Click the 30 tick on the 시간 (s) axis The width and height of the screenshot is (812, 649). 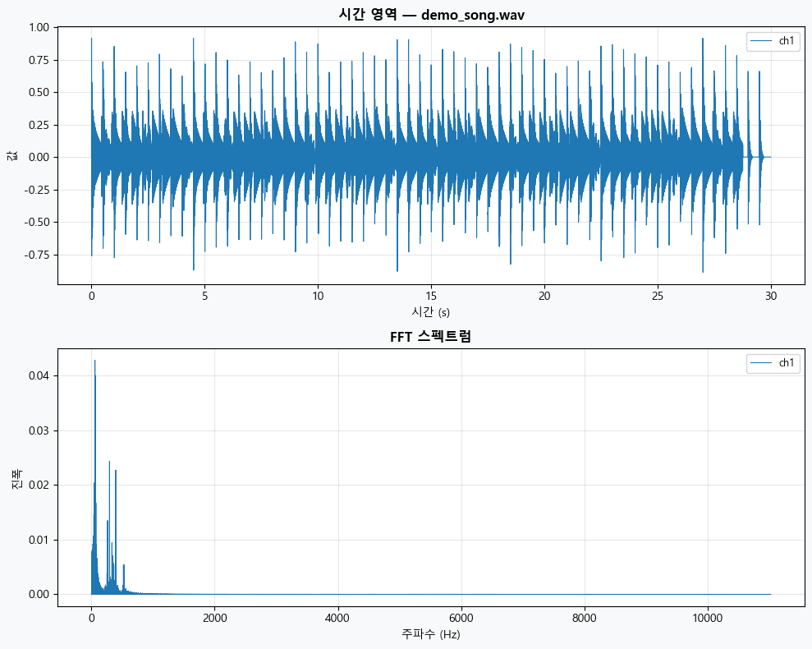[x=771, y=296]
